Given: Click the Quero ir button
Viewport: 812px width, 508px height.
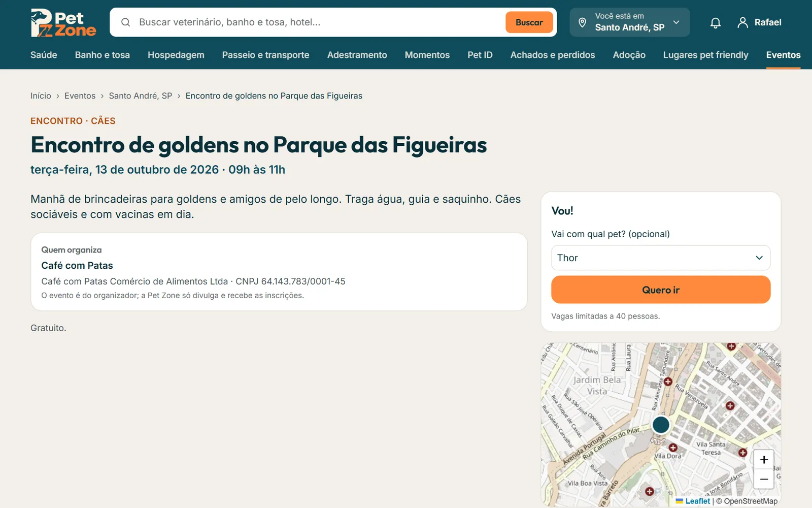Looking at the screenshot, I should point(661,290).
